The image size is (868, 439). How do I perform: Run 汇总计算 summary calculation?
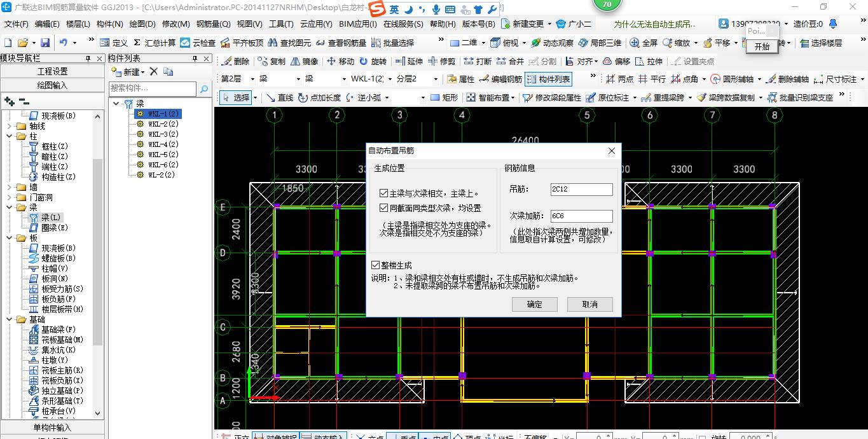(x=155, y=43)
